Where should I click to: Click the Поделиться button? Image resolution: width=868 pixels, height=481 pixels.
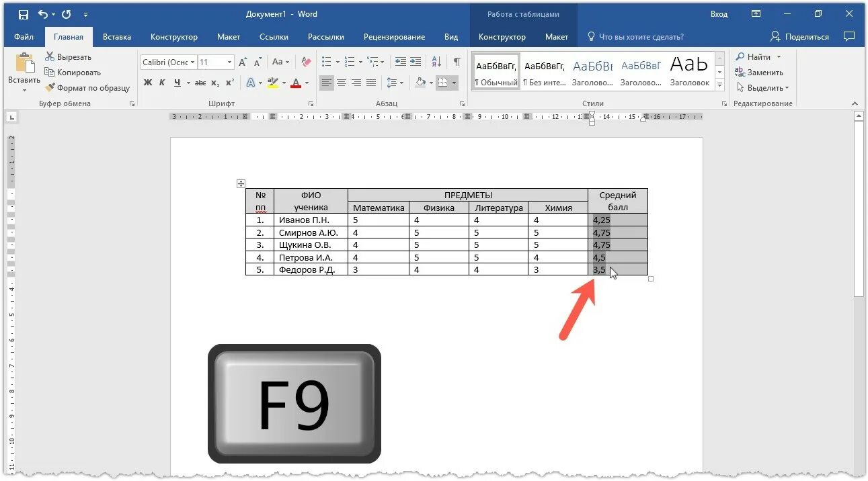(x=800, y=37)
